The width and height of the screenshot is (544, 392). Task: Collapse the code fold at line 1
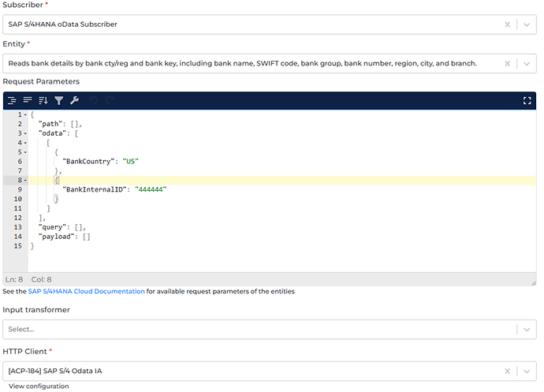(x=25, y=115)
